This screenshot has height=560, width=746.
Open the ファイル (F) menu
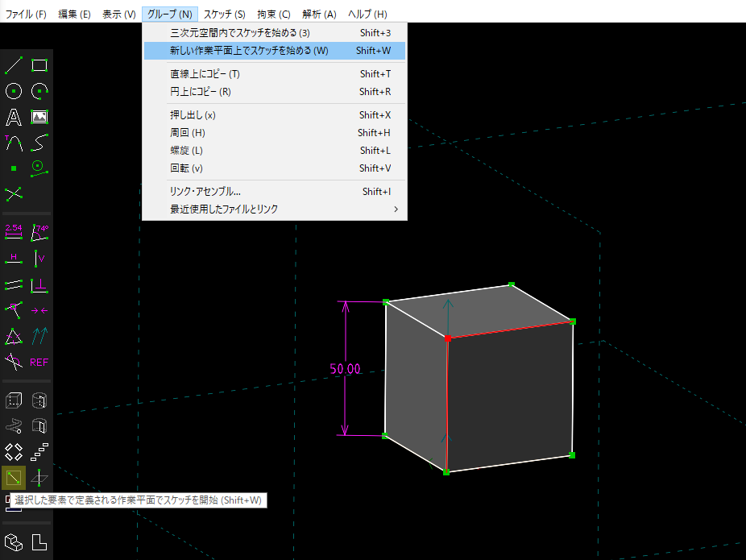point(26,15)
